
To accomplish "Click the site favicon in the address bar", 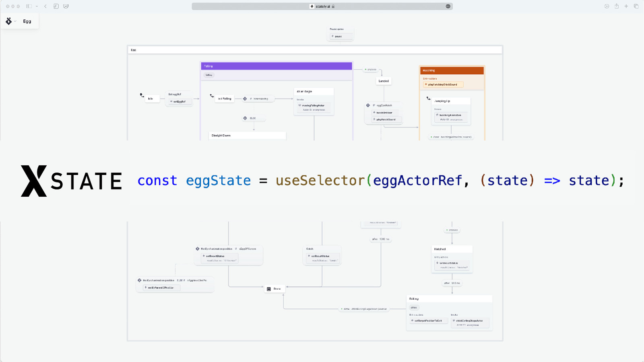I will (312, 6).
